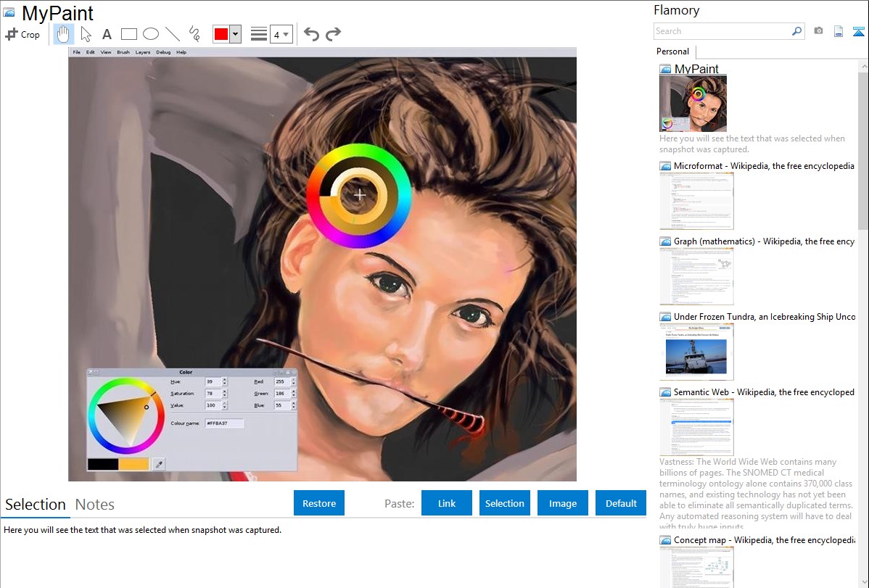This screenshot has width=869, height=588.
Task: Click the Under Frozen Tundra title
Action: coord(765,316)
